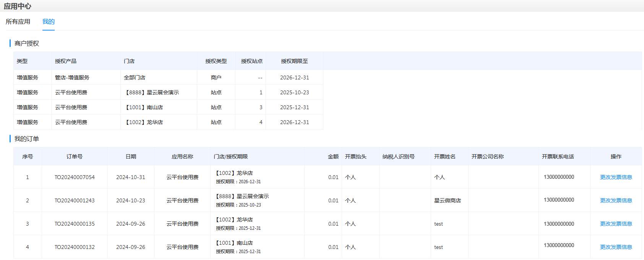The height and width of the screenshot is (260, 644).
Task: Click 【1001】南山店 in 商户授权 table
Action: pyautogui.click(x=143, y=107)
